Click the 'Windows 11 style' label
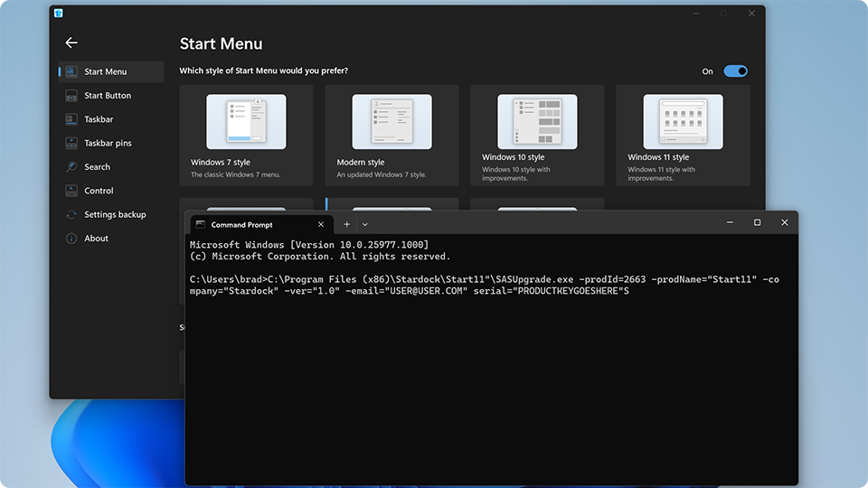This screenshot has width=868, height=488. click(658, 157)
